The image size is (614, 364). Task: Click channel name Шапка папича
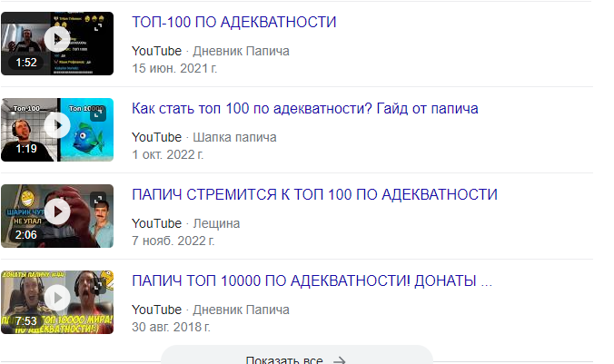(234, 137)
